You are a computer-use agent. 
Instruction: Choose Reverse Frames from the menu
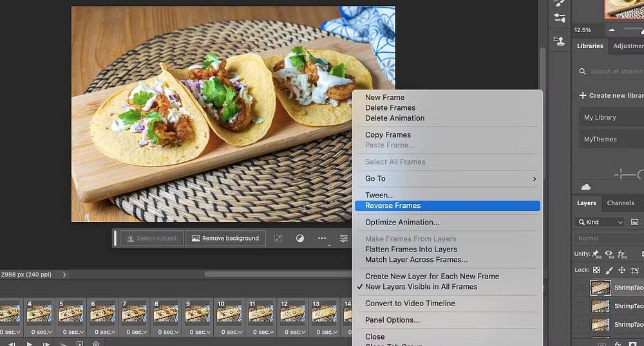(448, 206)
